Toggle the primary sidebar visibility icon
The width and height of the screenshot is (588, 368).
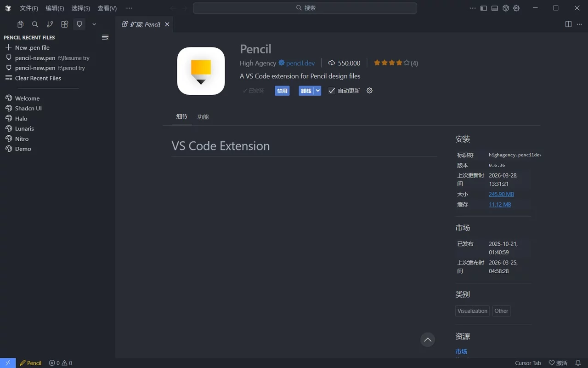pos(483,8)
